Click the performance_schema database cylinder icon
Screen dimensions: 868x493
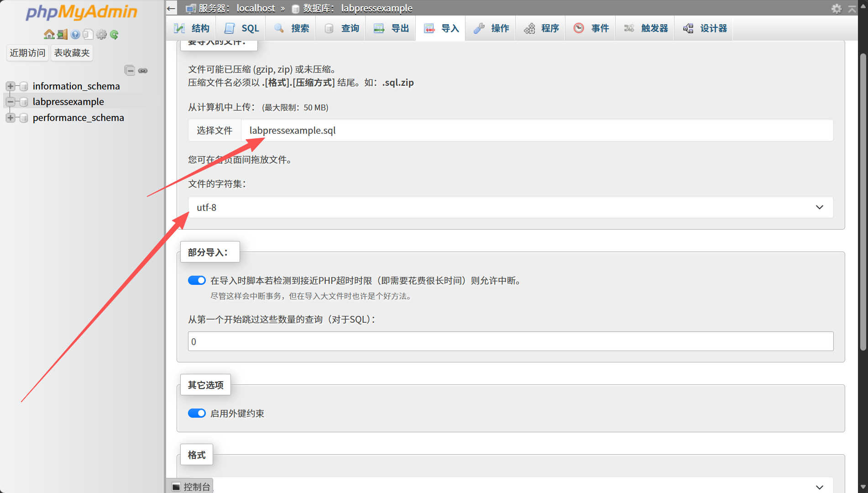(24, 118)
